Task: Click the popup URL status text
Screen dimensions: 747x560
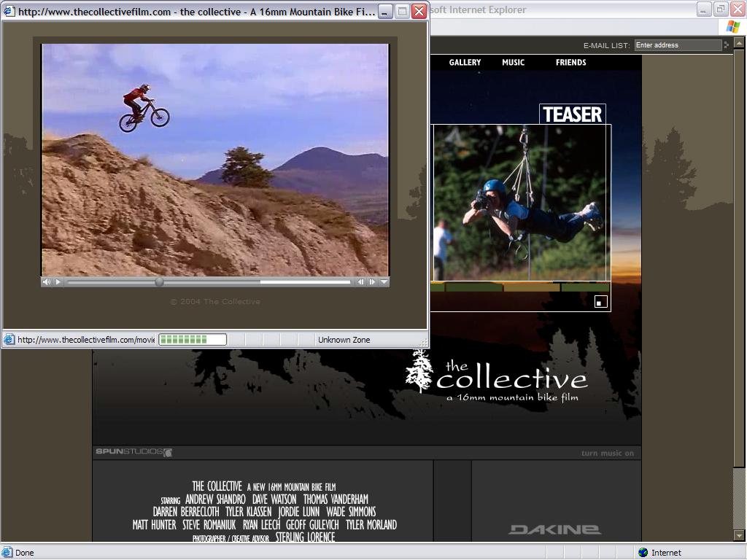Action: [x=86, y=340]
